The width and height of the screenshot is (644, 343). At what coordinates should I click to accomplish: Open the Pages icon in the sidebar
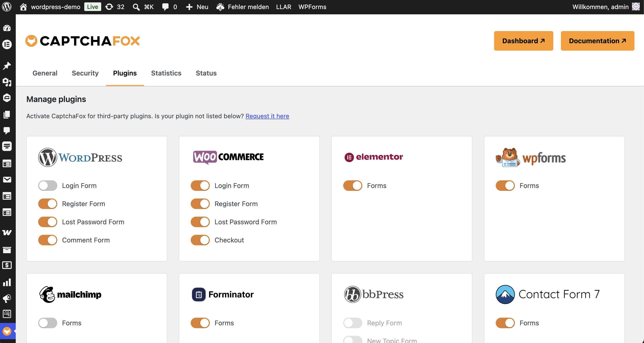pos(7,114)
